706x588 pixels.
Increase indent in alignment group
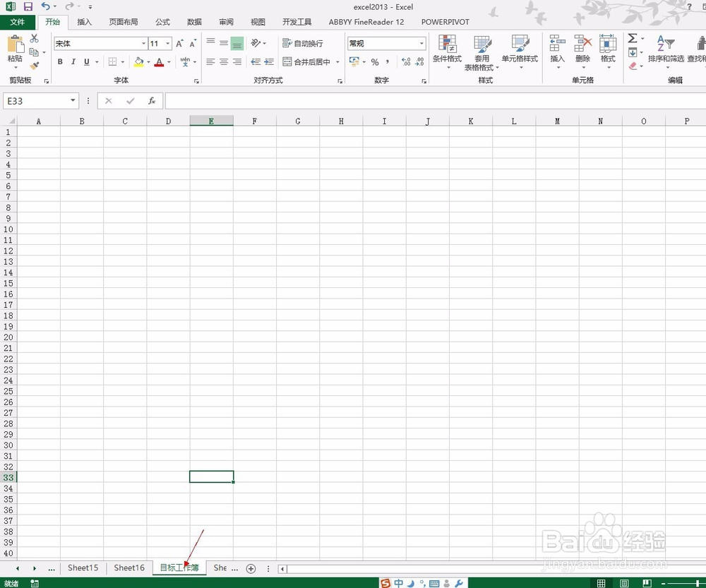(x=269, y=62)
